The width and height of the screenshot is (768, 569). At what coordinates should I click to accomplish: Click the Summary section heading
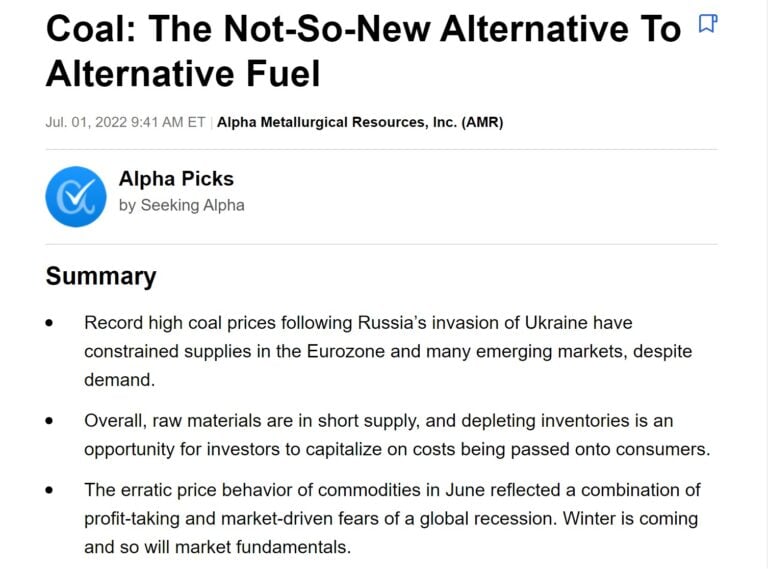coord(101,276)
